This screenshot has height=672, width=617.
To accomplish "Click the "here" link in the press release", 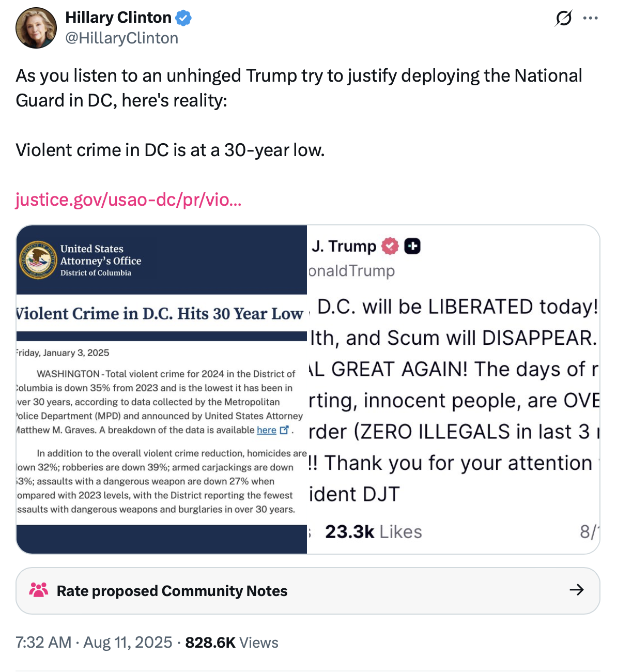I will pyautogui.click(x=266, y=430).
